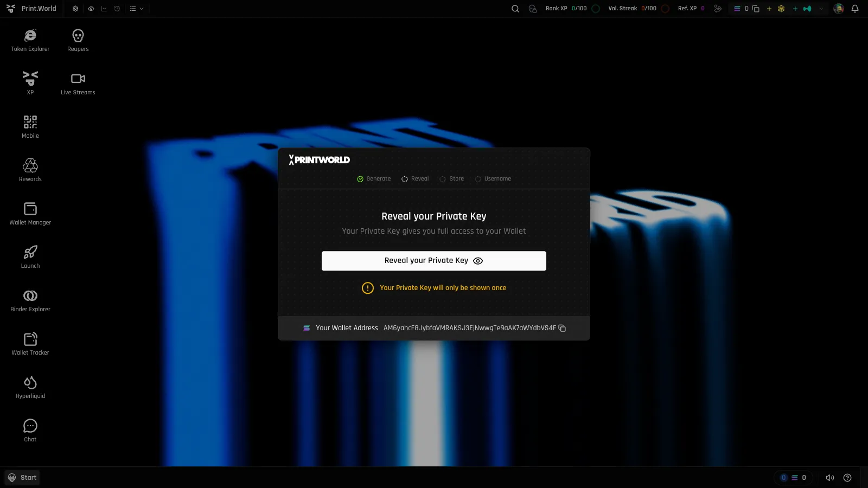The width and height of the screenshot is (868, 488).
Task: Click the Generate step in the wizard
Action: (x=374, y=179)
